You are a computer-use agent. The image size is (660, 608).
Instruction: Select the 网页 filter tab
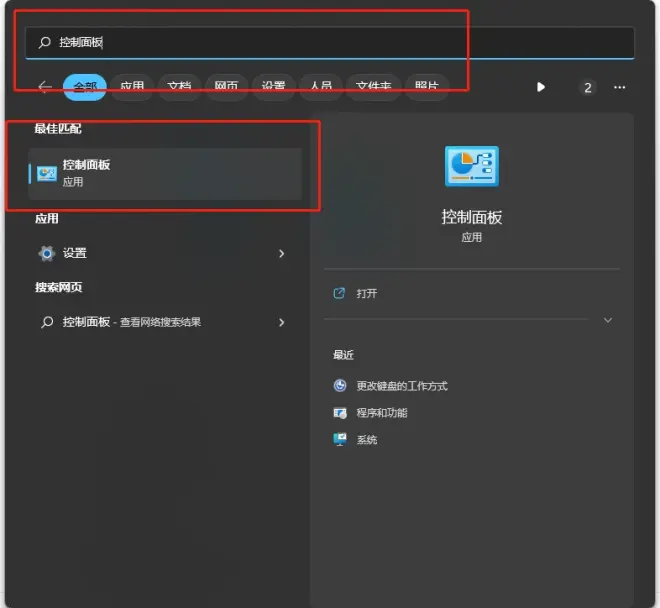[226, 87]
